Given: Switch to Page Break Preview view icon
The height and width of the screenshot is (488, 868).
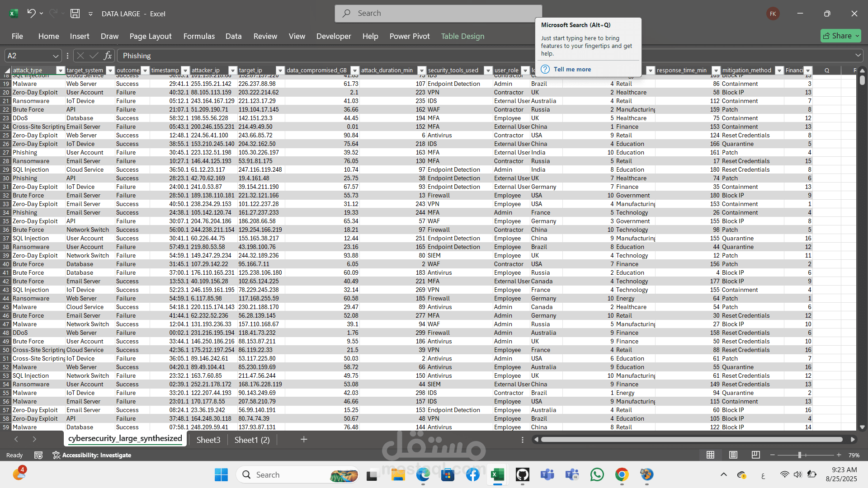Looking at the screenshot, I should tap(755, 455).
